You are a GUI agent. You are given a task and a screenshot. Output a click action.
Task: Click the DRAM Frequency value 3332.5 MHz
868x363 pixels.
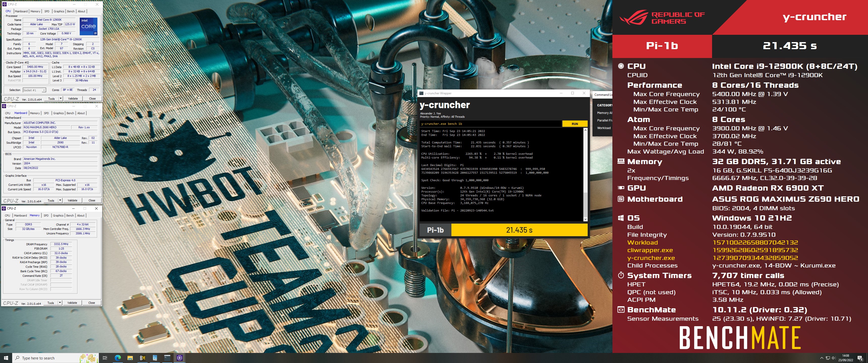click(61, 244)
